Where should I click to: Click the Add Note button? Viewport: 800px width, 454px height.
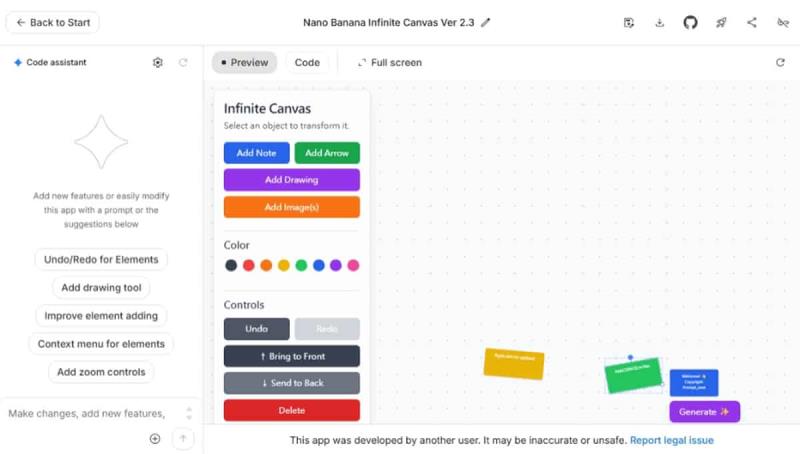pos(256,153)
